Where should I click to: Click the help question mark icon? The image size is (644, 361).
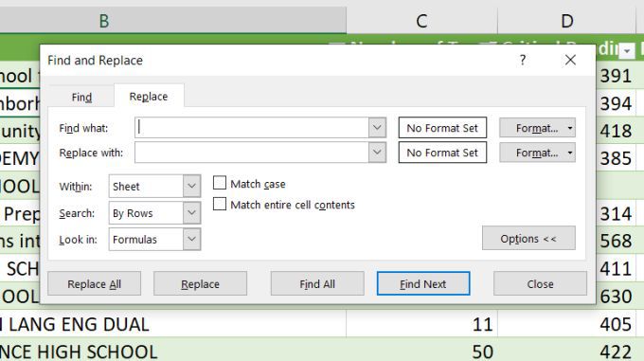(x=523, y=61)
